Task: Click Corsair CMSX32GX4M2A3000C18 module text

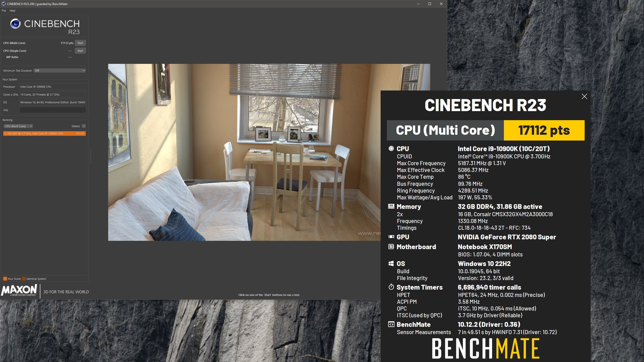Action: point(505,214)
